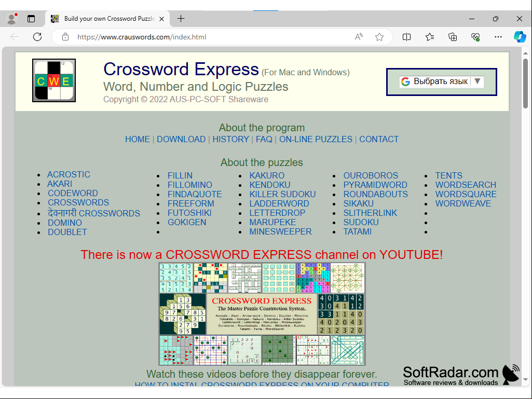
Task: Open the KENDOKU puzzle link
Action: 270,185
